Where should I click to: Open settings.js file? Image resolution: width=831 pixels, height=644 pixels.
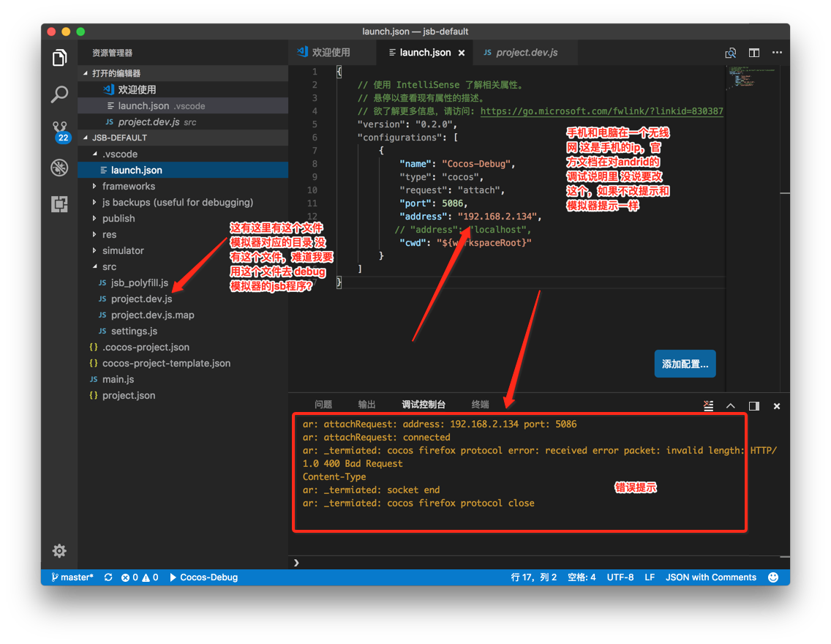pos(183,331)
